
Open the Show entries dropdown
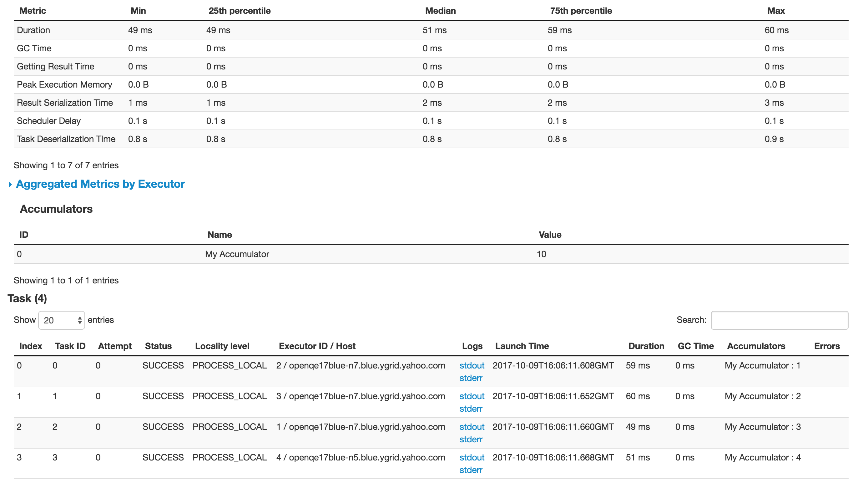pyautogui.click(x=62, y=320)
